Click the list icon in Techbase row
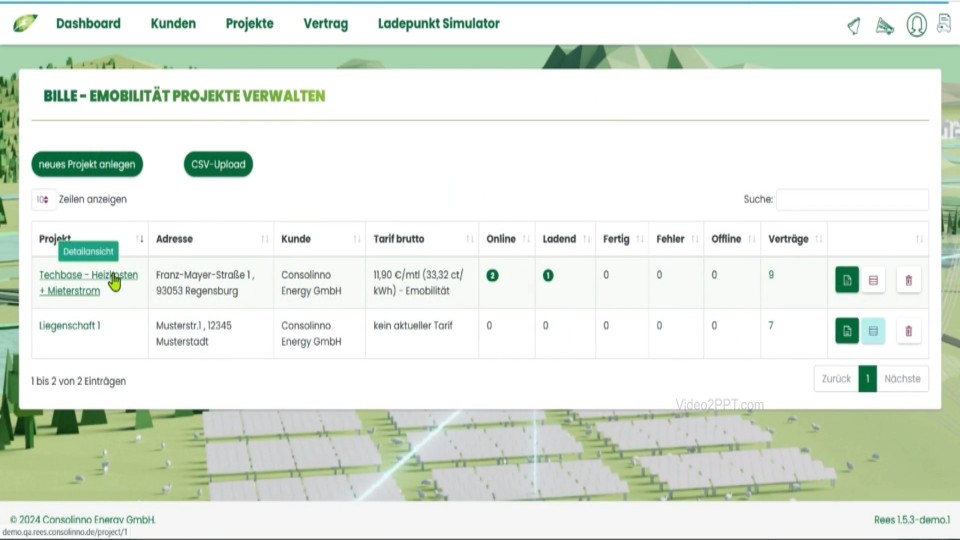 (873, 280)
